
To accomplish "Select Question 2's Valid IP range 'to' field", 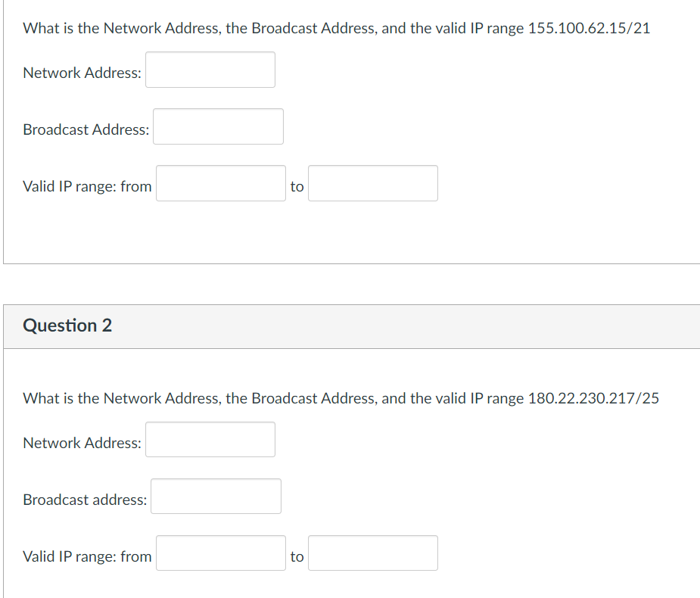I will (373, 553).
